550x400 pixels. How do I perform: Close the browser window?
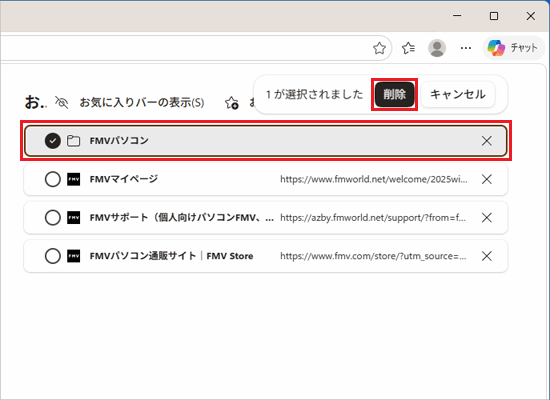tap(531, 16)
